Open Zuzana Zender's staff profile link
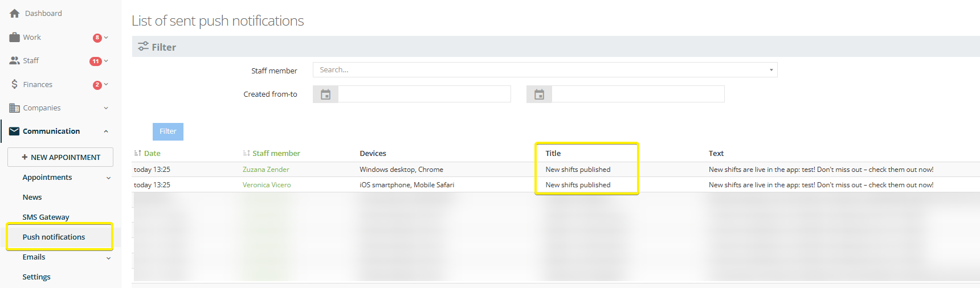This screenshot has width=980, height=288. coord(266,170)
